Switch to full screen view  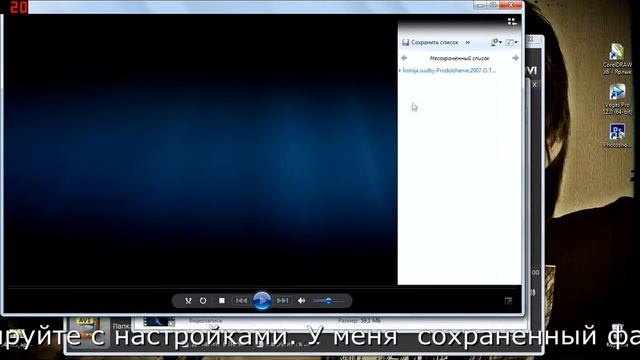pos(508,301)
